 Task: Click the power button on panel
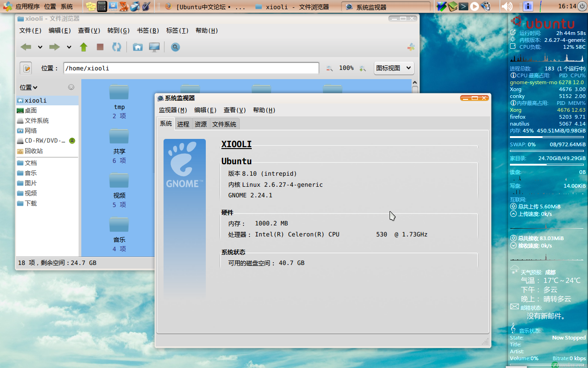click(x=582, y=6)
